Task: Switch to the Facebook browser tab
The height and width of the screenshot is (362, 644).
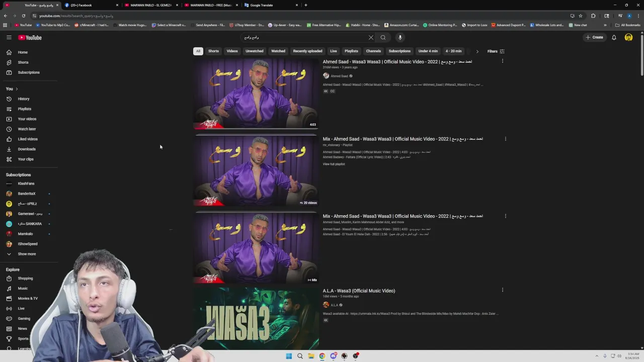Action: [x=91, y=5]
